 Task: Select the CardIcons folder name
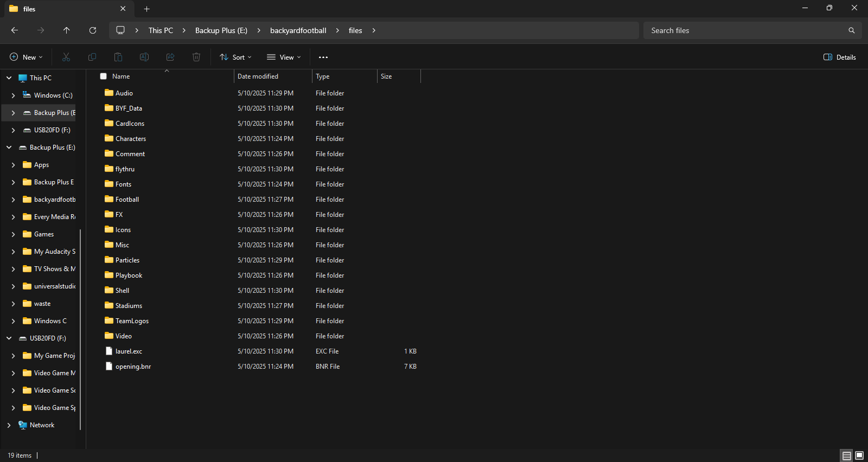[x=130, y=124]
